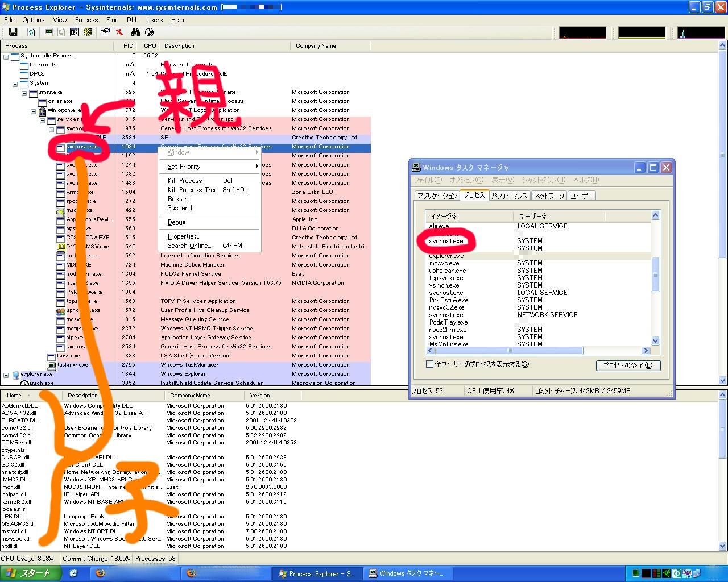Open the Options menu in Process Explorer

coord(34,20)
